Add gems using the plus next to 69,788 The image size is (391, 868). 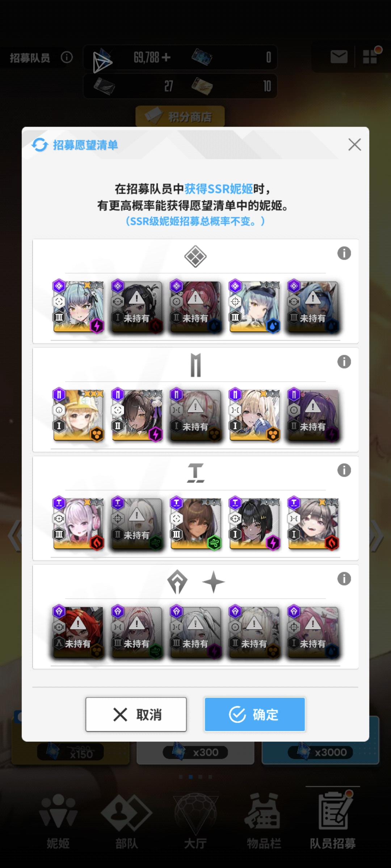tap(166, 57)
